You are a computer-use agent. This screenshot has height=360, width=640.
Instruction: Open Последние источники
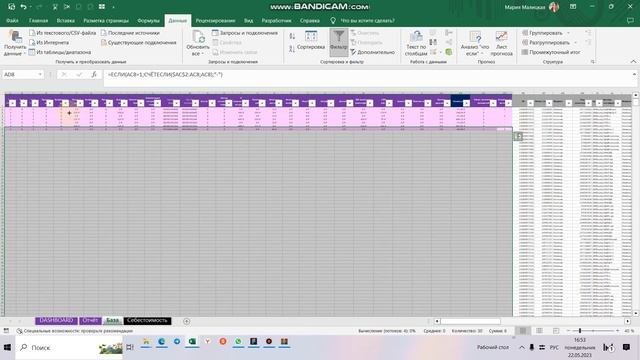[130, 33]
